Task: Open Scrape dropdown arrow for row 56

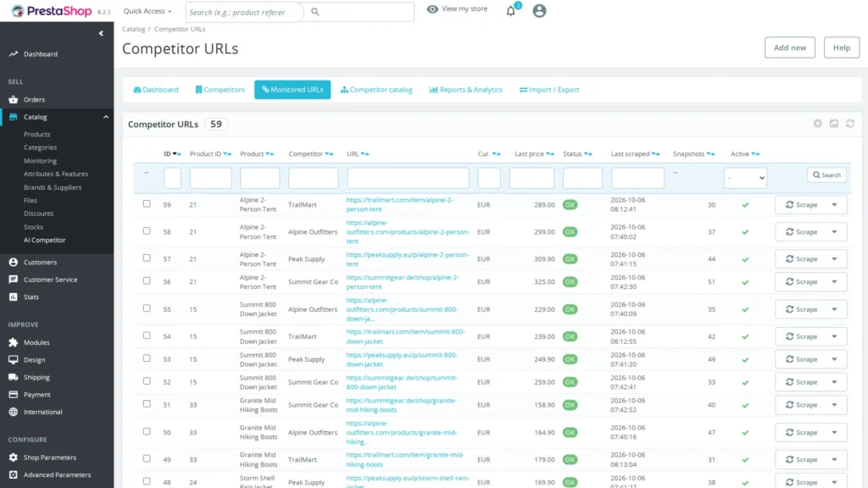Action: [834, 281]
